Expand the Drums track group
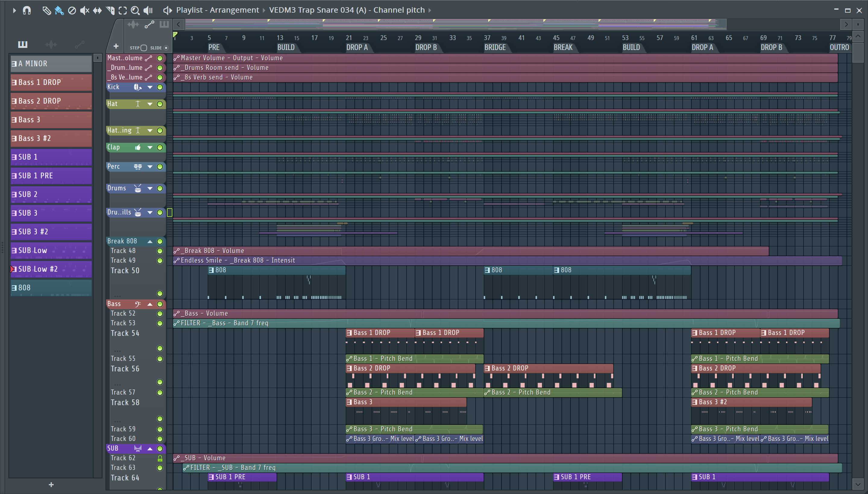 [150, 188]
